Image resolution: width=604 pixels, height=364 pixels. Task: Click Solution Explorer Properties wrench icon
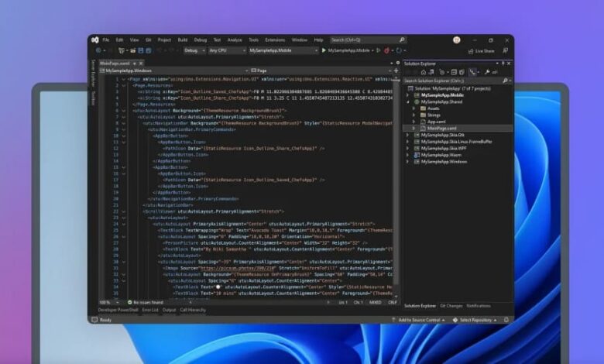pos(487,72)
